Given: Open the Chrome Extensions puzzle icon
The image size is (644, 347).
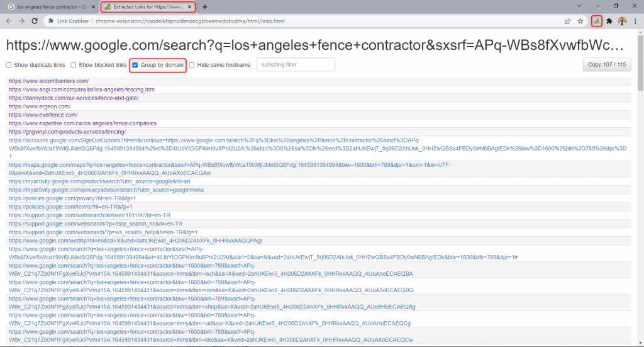Looking at the screenshot, I should (x=609, y=21).
